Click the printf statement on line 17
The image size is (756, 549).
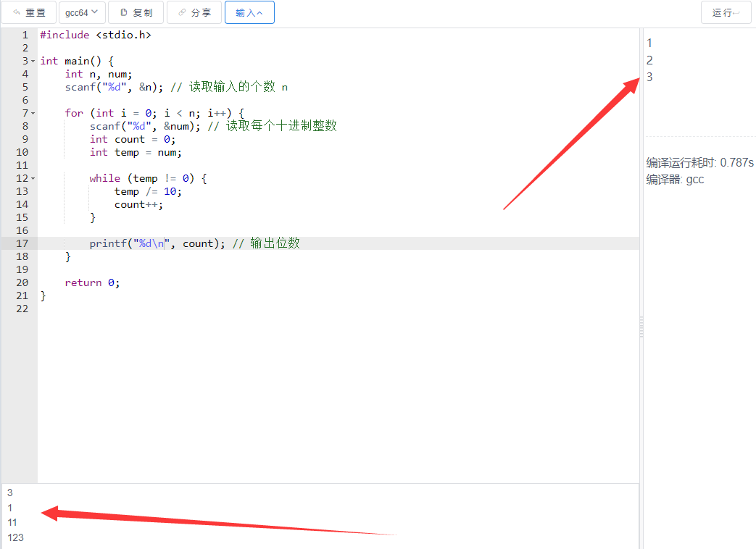coord(157,243)
